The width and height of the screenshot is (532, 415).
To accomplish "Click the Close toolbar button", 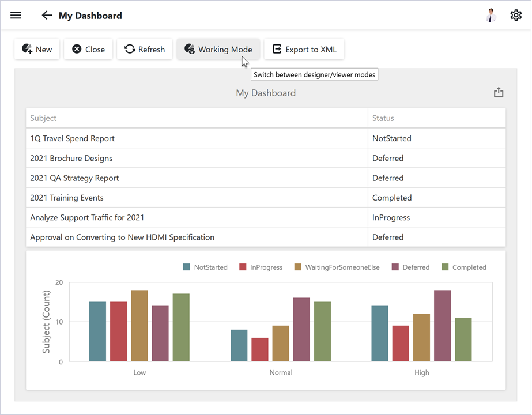I will [x=88, y=49].
